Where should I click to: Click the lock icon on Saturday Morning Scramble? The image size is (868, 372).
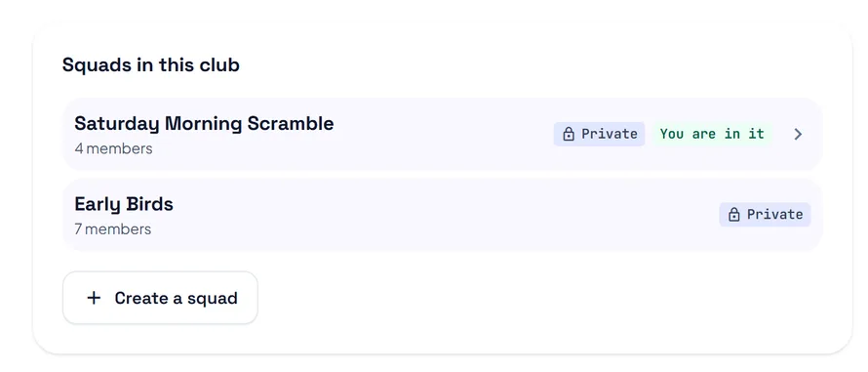point(568,134)
